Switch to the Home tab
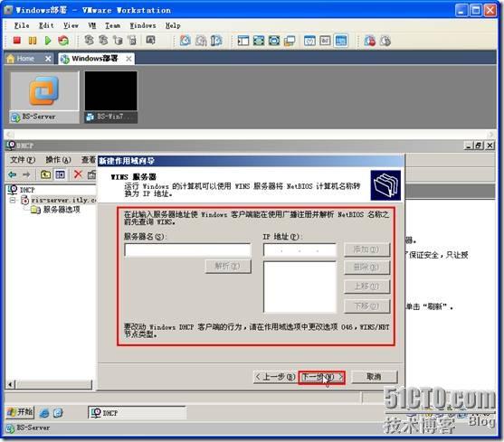This screenshot has width=504, height=442. click(25, 59)
